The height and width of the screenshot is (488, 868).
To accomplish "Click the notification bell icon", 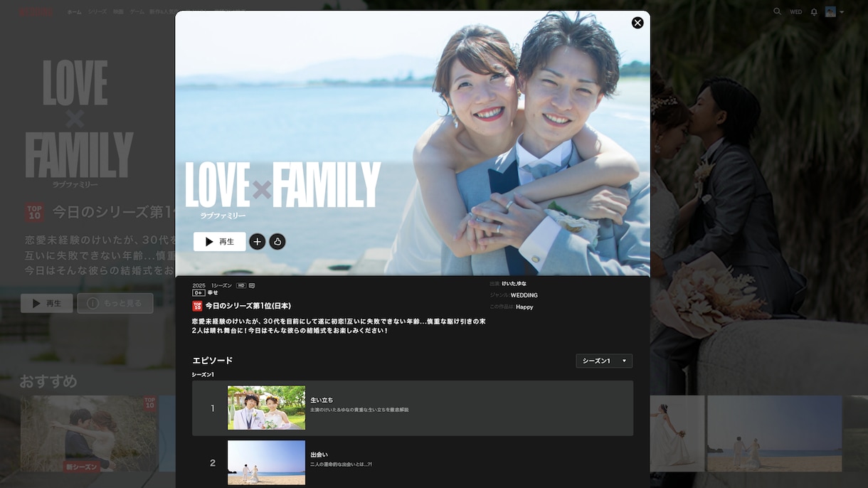I will [x=814, y=11].
